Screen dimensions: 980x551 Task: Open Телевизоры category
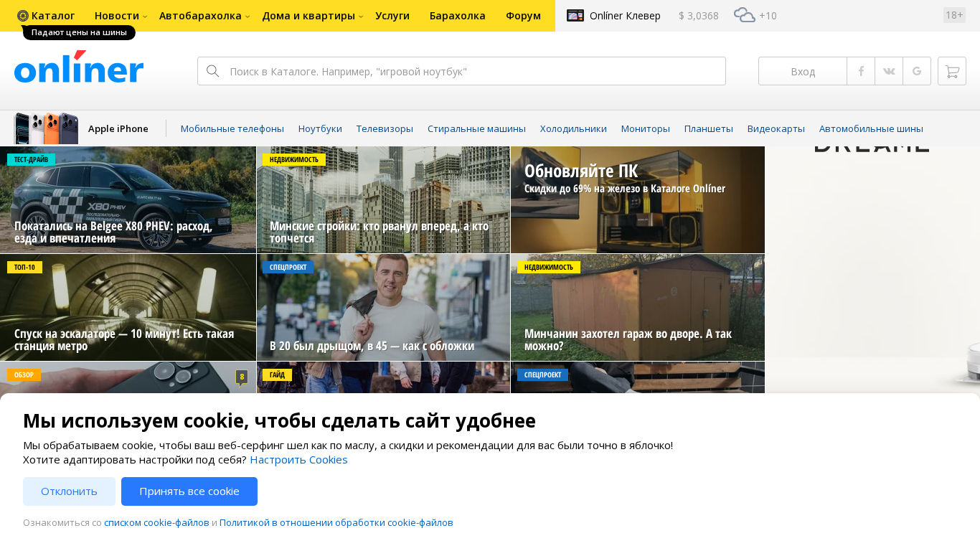coord(385,128)
